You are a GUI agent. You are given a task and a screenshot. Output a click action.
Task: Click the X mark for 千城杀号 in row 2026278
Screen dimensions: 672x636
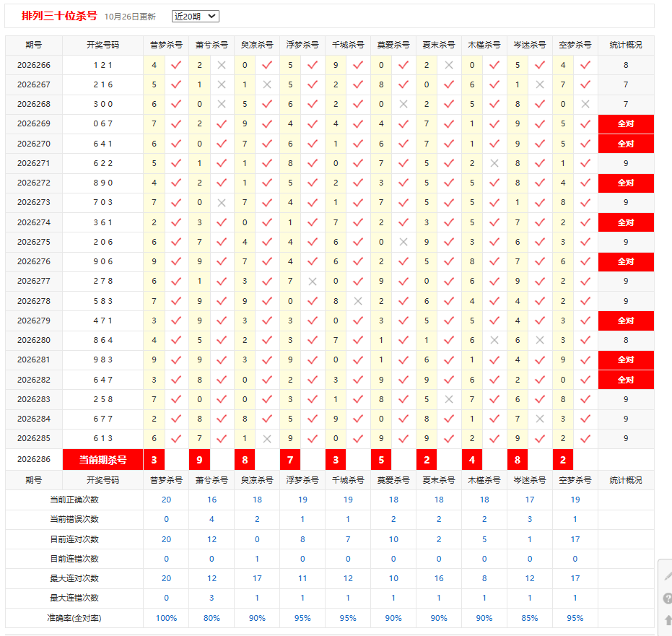[x=358, y=301]
